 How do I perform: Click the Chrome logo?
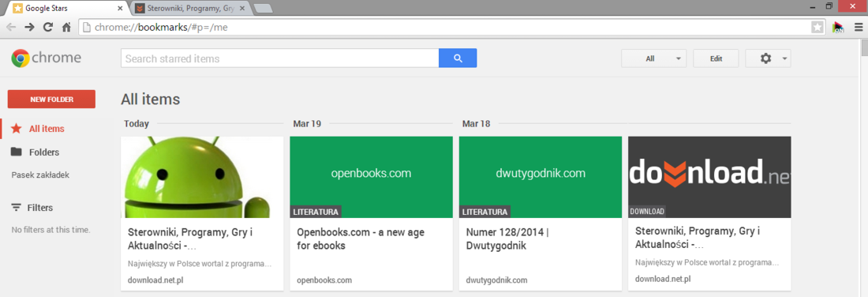click(47, 58)
